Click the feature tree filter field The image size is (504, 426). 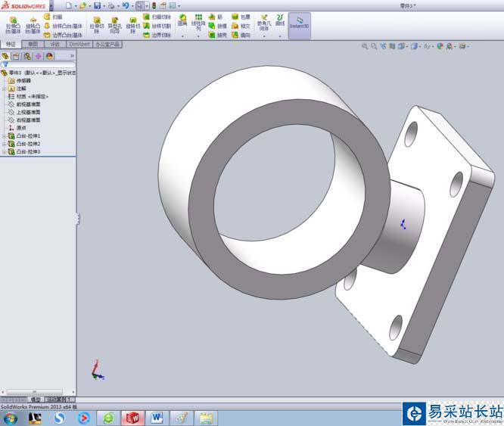click(x=39, y=64)
